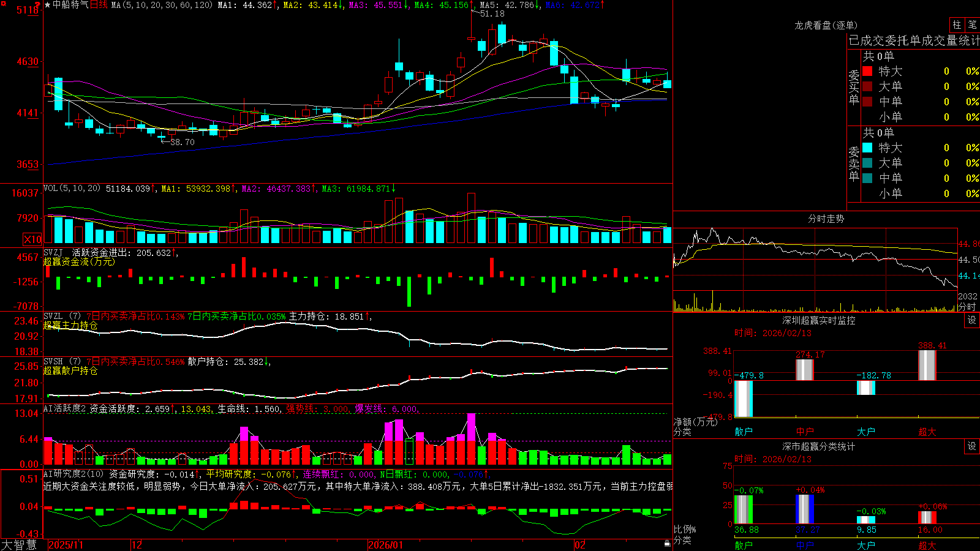The image size is (980, 551).
Task: Click the AI活跃度2 indicator label
Action: (x=64, y=408)
